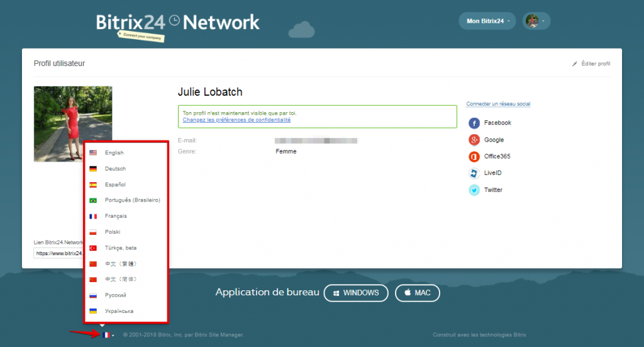Click the Facebook text label
Screen dimensions: 644x347
[497, 123]
